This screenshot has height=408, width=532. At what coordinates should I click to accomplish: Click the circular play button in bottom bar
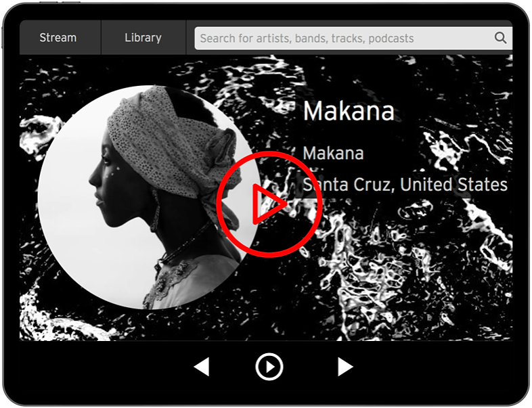[269, 367]
